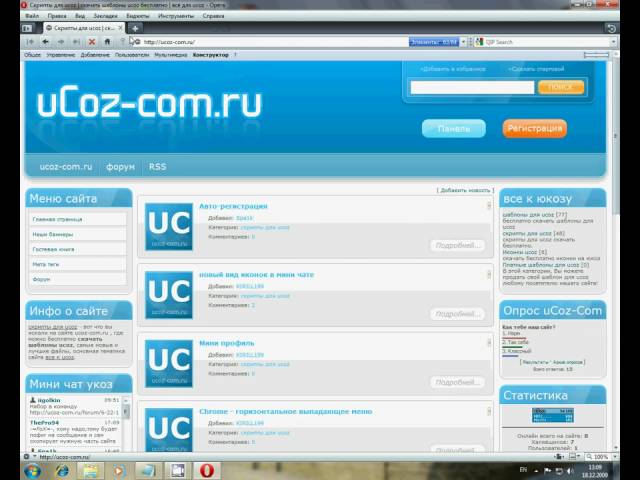This screenshot has height=480, width=640.
Task: Click the Action Center flag tray icon
Action: [547, 471]
